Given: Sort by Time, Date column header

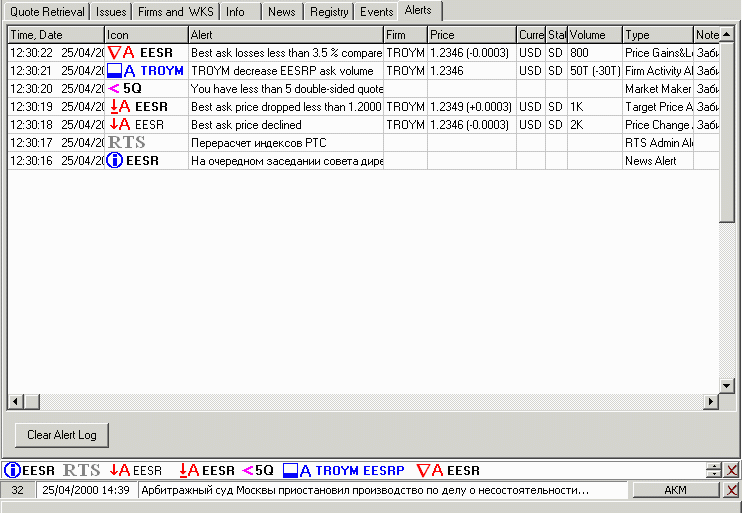Looking at the screenshot, I should tap(56, 35).
